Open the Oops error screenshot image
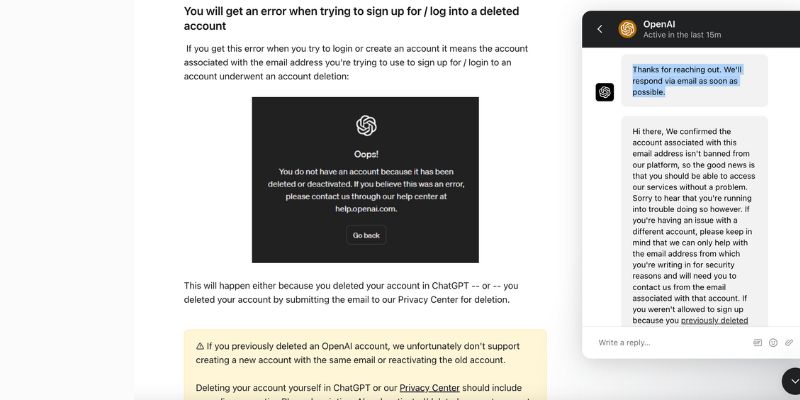Image resolution: width=800 pixels, height=400 pixels. point(365,180)
